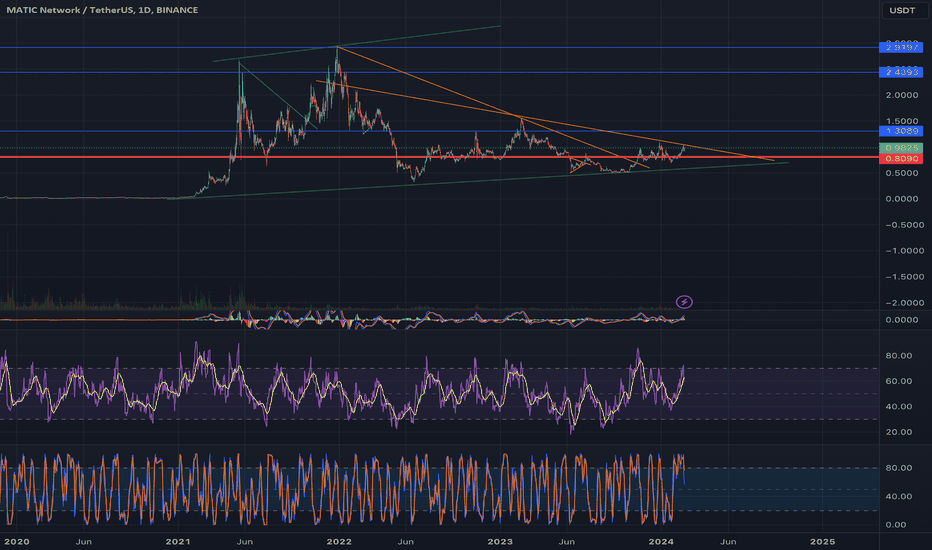This screenshot has height=550, width=932.
Task: Click the red 0.8090 price label
Action: pyautogui.click(x=901, y=158)
